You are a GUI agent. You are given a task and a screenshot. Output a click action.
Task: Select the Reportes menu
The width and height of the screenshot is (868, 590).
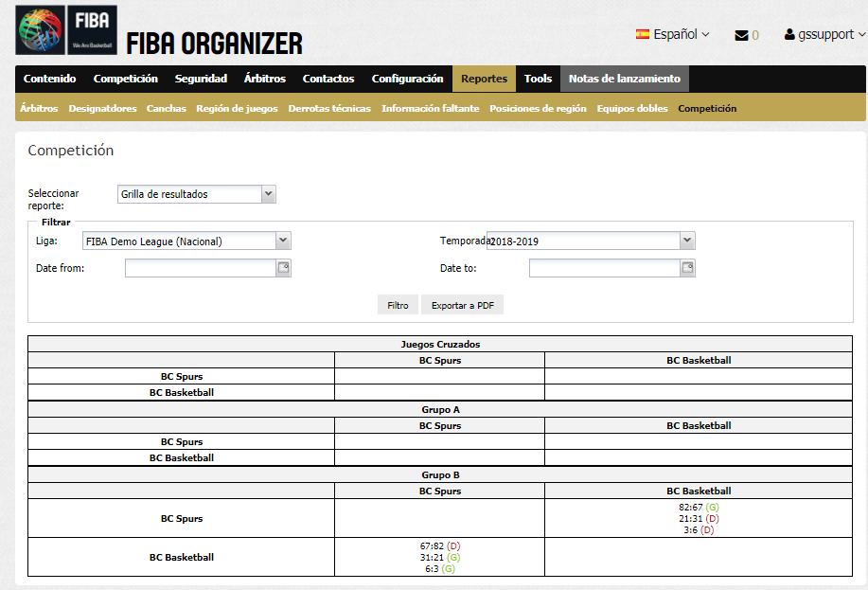(x=485, y=79)
